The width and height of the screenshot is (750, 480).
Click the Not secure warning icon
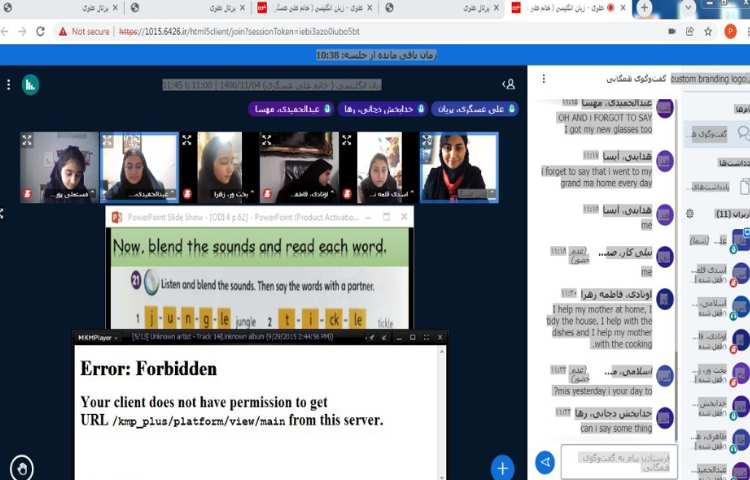tap(63, 32)
